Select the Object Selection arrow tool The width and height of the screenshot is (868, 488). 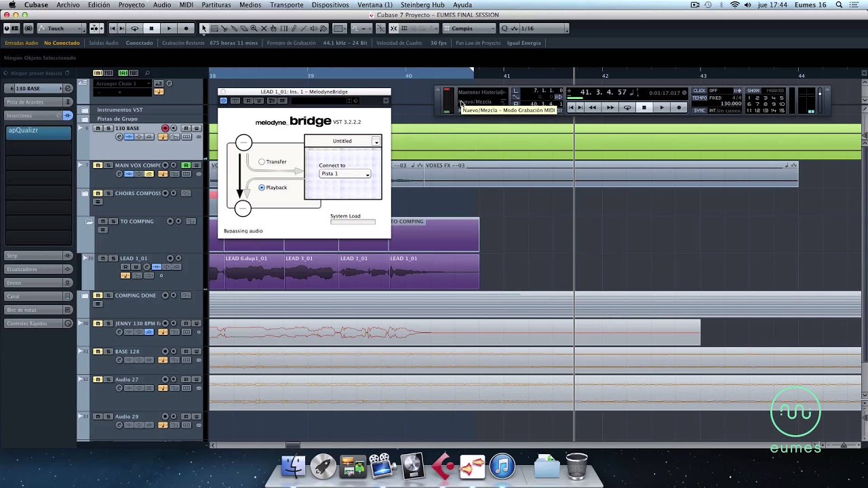click(x=203, y=28)
